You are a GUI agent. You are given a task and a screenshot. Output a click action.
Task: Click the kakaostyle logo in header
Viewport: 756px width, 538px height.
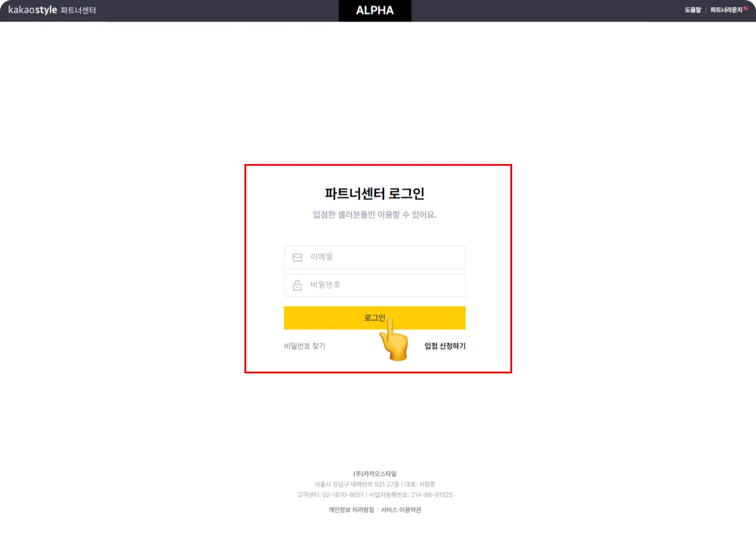(33, 10)
